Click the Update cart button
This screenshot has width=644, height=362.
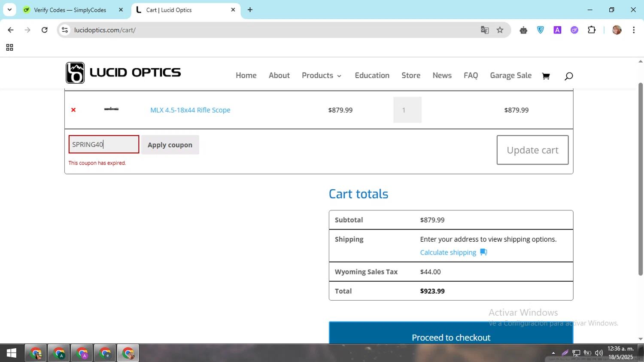click(532, 150)
